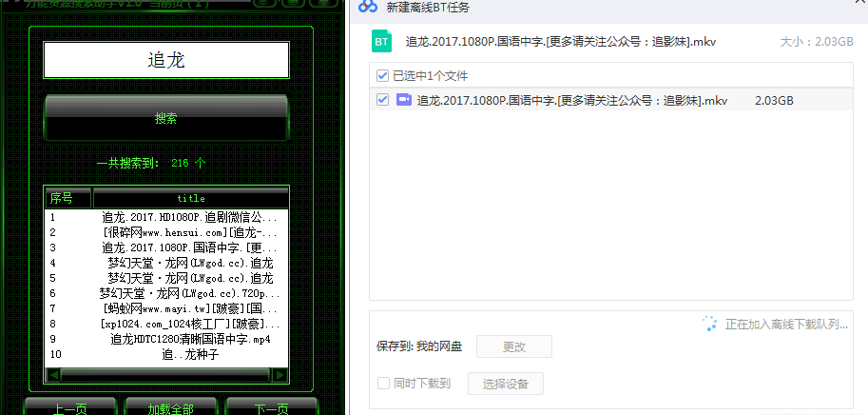Click the scrollbar right arrow in the results table

(x=280, y=375)
